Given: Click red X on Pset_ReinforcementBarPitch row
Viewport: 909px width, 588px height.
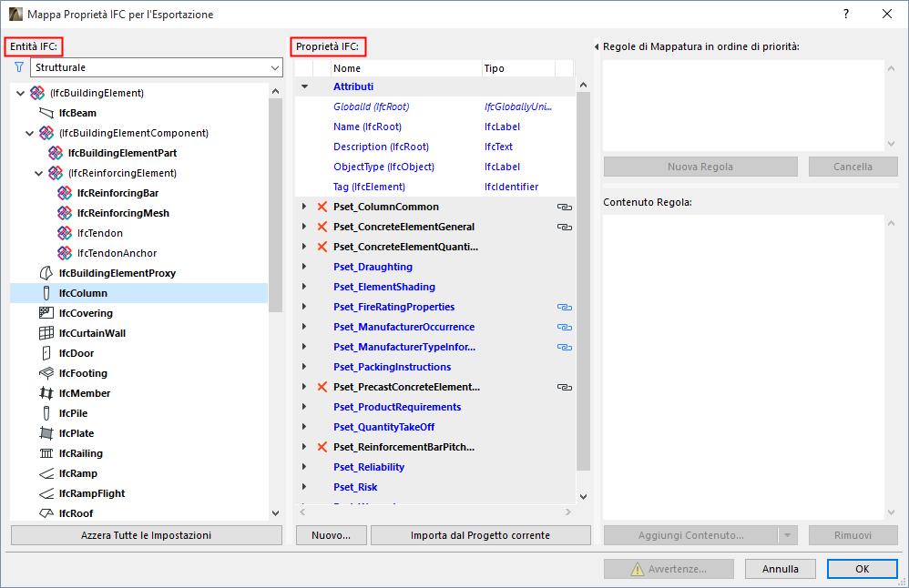Looking at the screenshot, I should pos(322,447).
